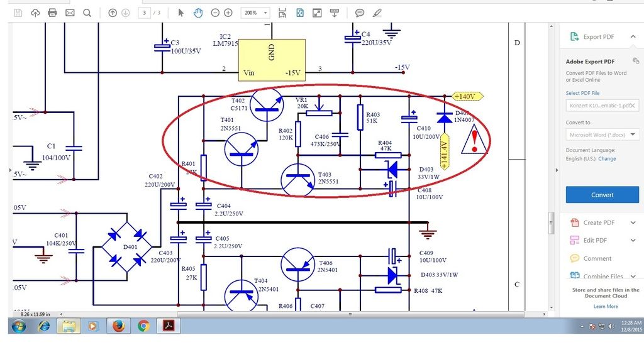Select the Highlight text pen tool
The width and height of the screenshot is (644, 362).
(x=377, y=13)
